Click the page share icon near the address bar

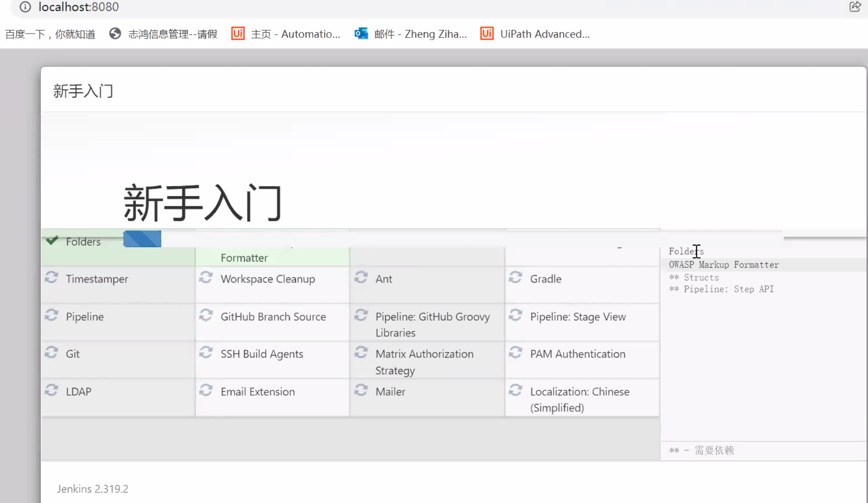[x=854, y=7]
